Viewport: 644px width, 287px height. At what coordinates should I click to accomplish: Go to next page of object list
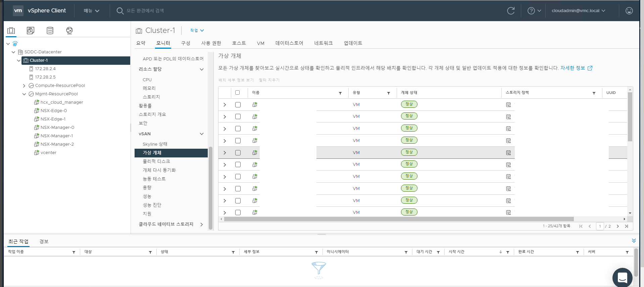point(617,226)
